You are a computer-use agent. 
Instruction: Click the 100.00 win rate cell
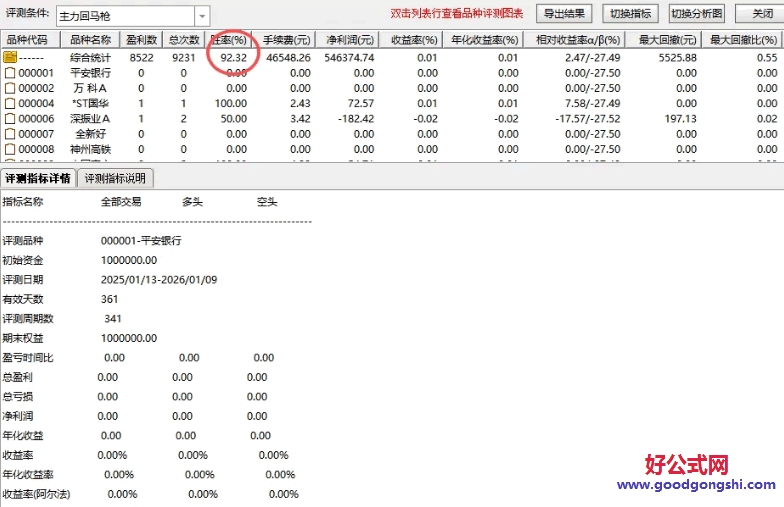point(230,104)
